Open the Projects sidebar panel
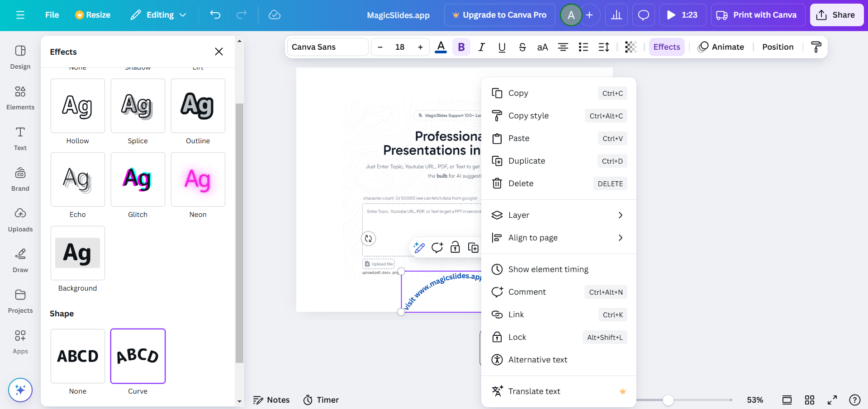 (x=20, y=301)
